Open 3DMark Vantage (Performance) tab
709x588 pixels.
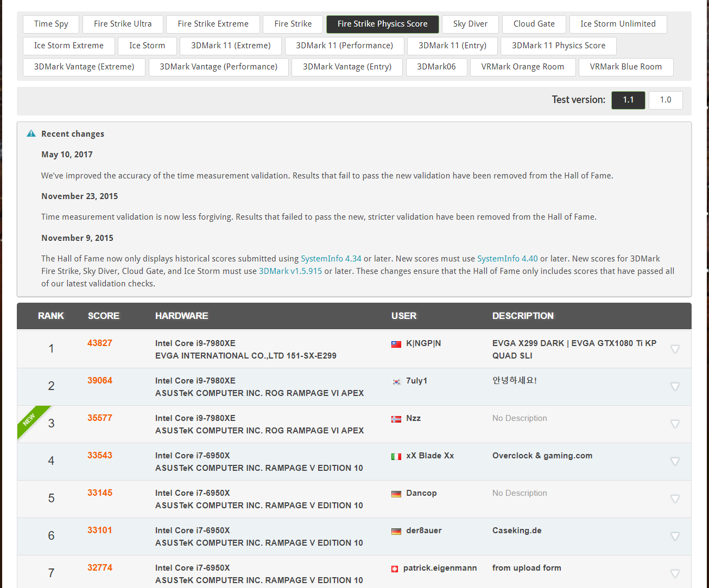click(219, 67)
